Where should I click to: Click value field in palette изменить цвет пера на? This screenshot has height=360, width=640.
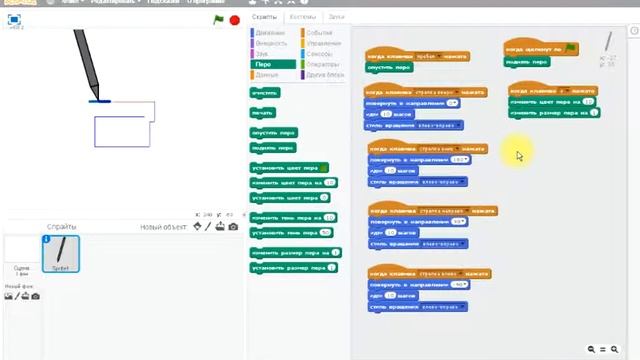point(330,182)
